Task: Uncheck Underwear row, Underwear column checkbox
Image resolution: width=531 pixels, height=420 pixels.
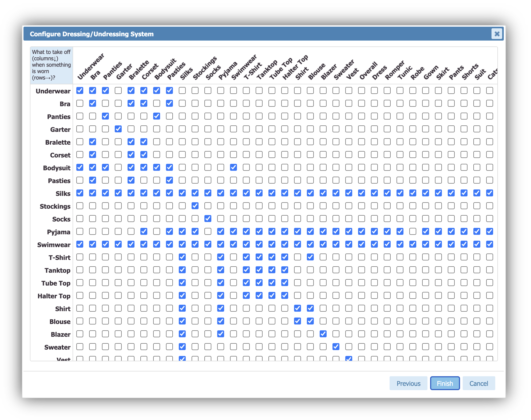Action: 80,90
